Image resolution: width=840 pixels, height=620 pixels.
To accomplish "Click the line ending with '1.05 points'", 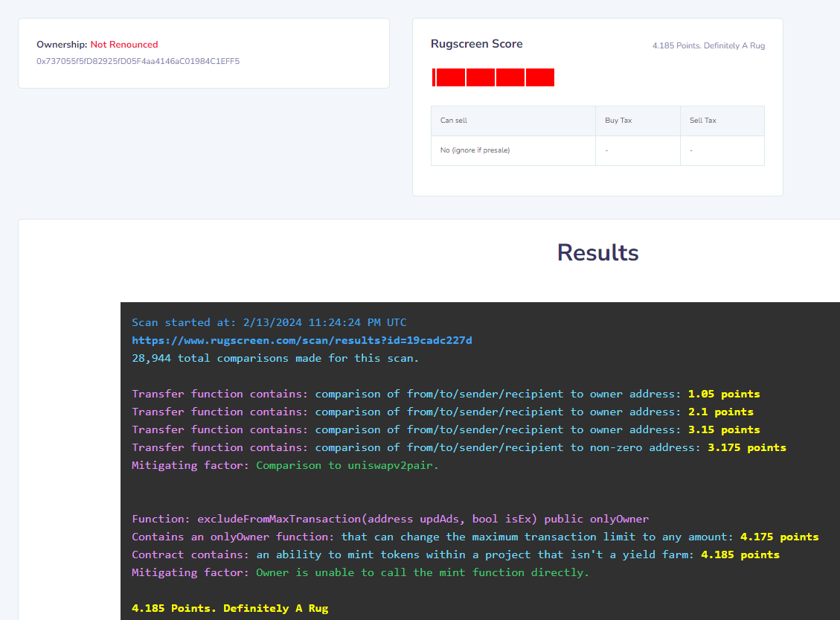I will point(446,394).
